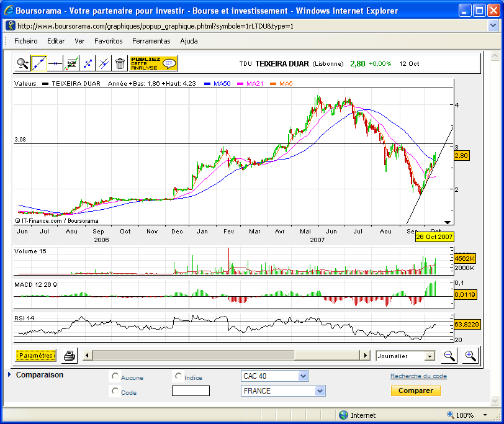Select the trend line drawing tool
504x424 pixels.
click(39, 63)
